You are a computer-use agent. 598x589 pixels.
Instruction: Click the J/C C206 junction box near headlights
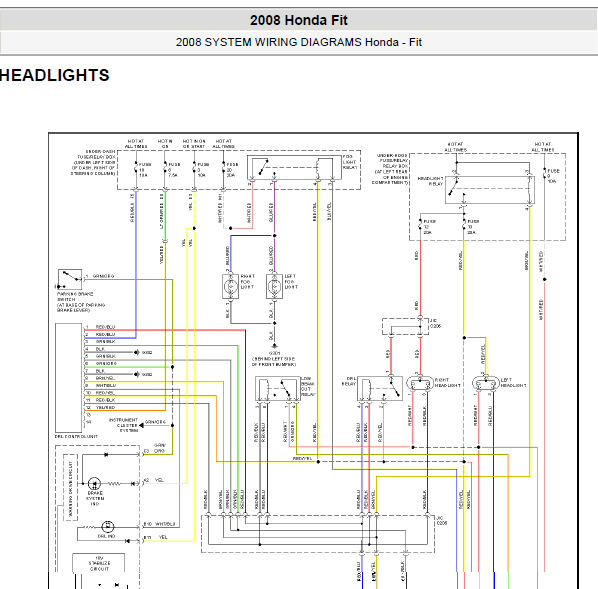tap(405, 327)
